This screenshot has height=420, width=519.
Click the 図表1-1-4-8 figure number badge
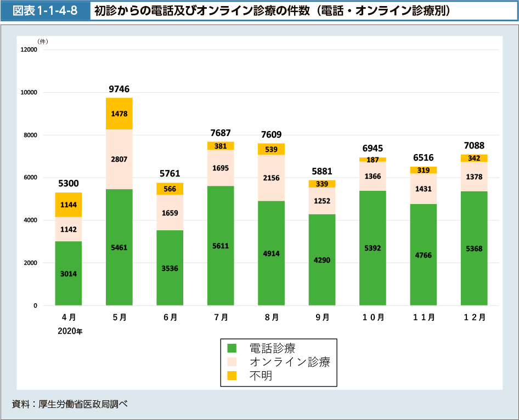[x=46, y=10]
